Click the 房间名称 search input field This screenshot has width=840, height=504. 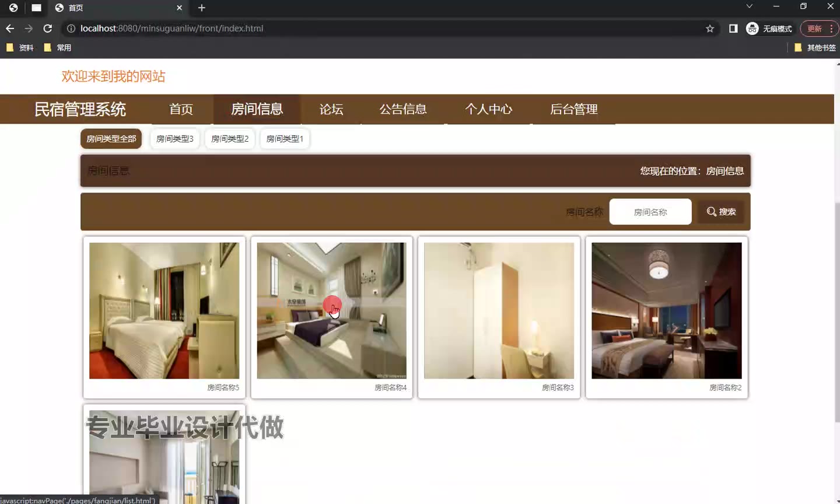tap(650, 212)
